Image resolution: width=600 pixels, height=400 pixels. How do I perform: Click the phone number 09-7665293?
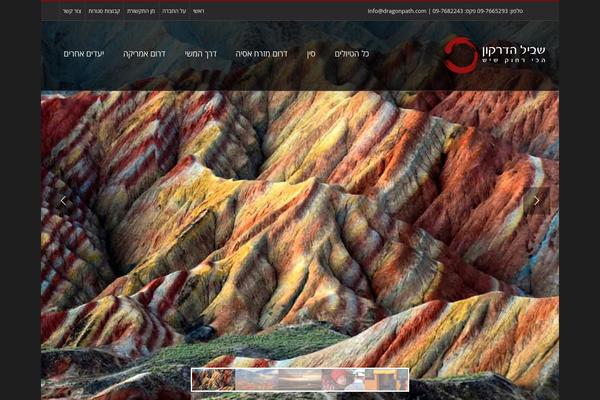point(492,11)
